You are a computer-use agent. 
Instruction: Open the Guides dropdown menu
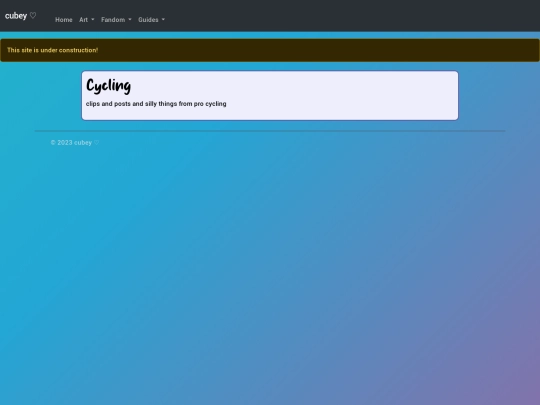point(151,20)
